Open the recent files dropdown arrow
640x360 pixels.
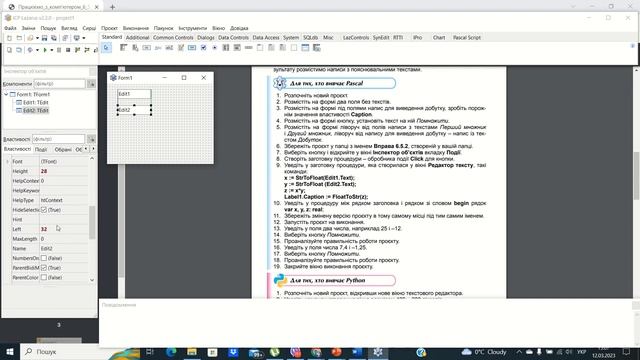[37, 38]
